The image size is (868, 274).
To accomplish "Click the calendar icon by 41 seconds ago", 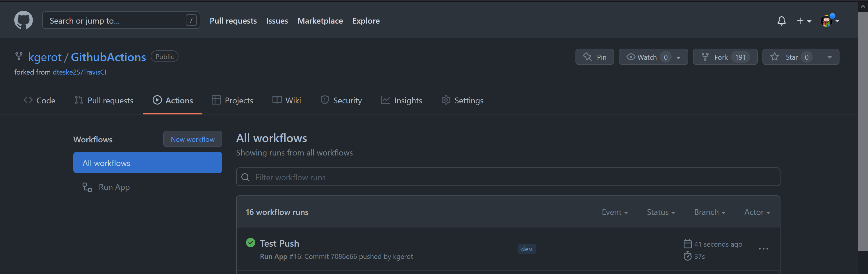I will click(687, 244).
